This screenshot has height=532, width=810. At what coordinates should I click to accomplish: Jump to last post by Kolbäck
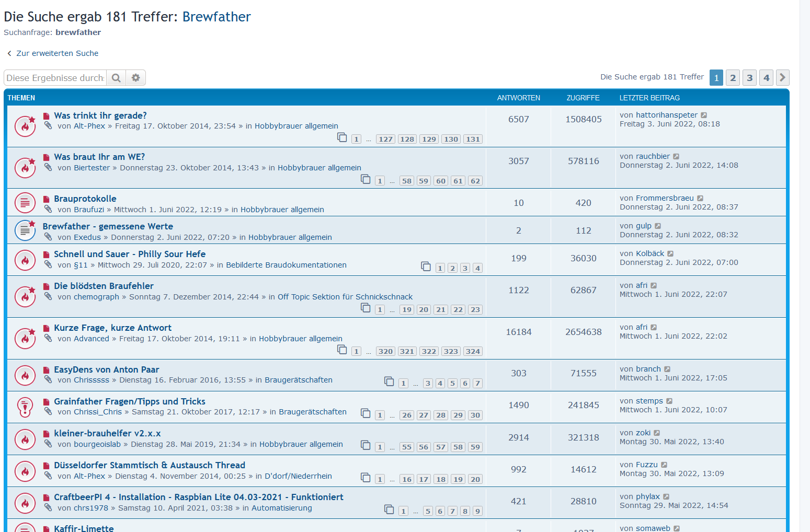pos(670,254)
